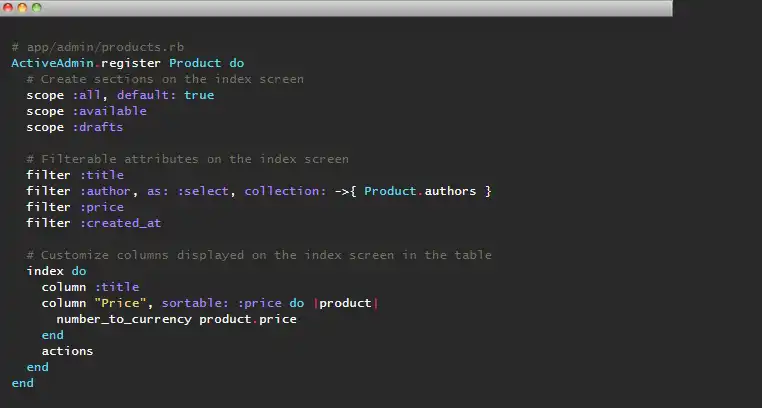
Task: Click the ':drafts' scope symbol
Action: pos(98,127)
